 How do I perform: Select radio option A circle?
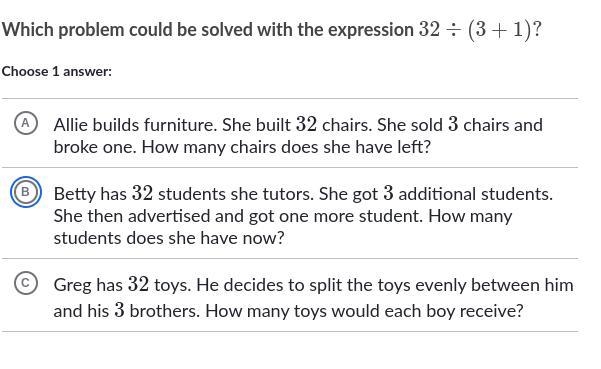coord(26,123)
